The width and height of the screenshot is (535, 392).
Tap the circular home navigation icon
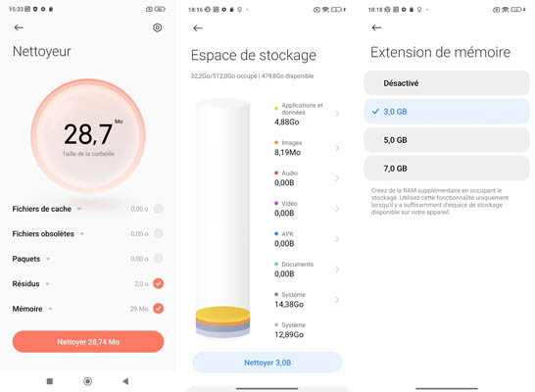(87, 381)
